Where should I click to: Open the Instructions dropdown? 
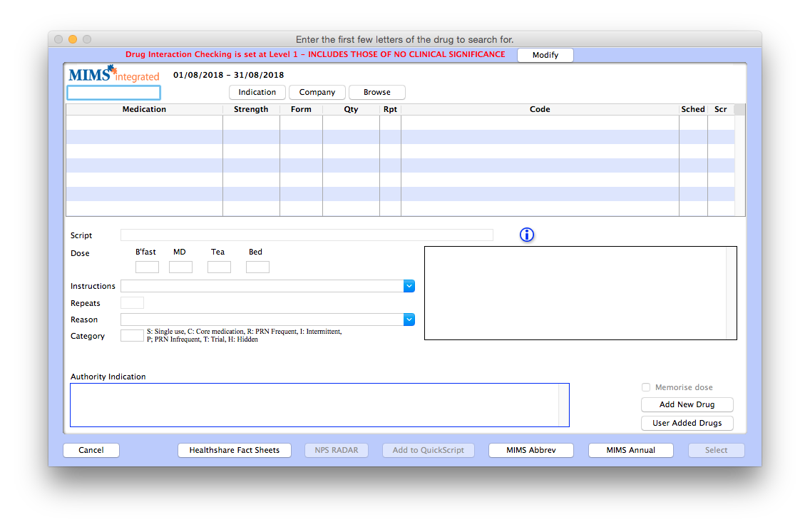click(409, 285)
